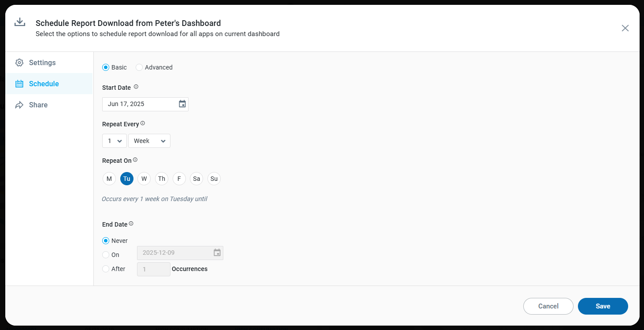Toggle Friday in Repeat On days

(x=179, y=179)
